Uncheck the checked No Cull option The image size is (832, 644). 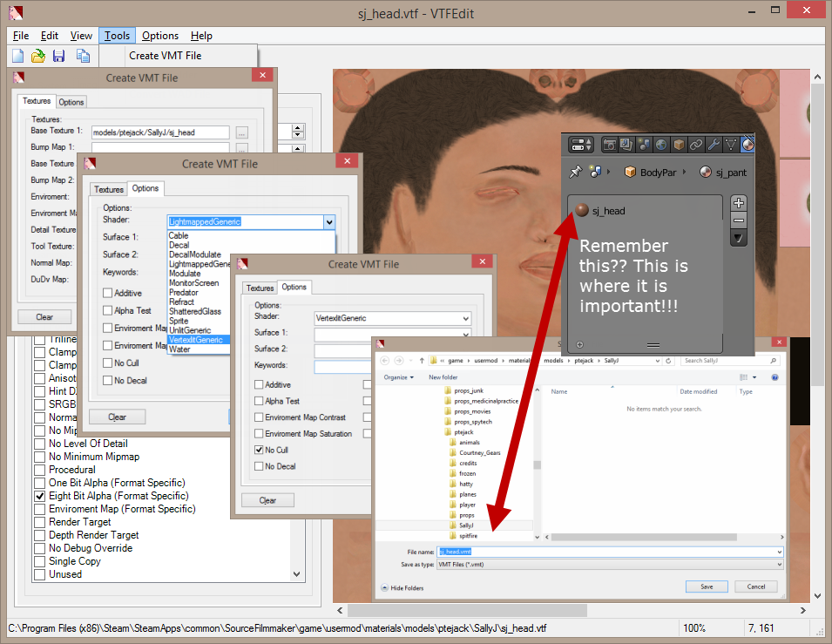coord(259,450)
